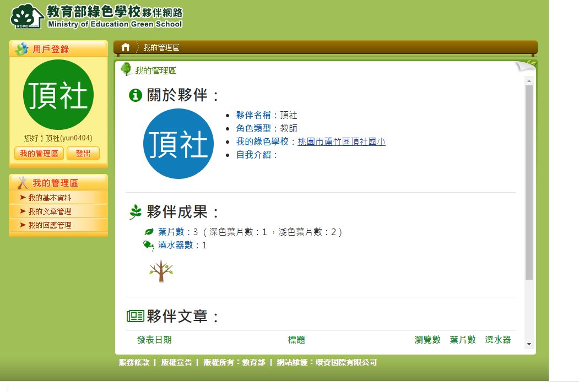The image size is (579, 392).
Task: Click the leaf icon beside 夥伴成果
Action: [136, 212]
